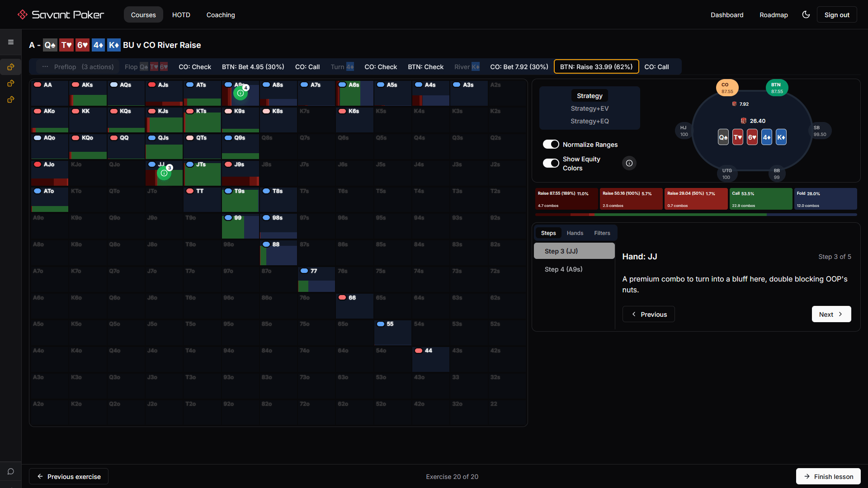This screenshot has height=488, width=868.
Task: Click the third dice icon in sidebar
Action: (11, 99)
